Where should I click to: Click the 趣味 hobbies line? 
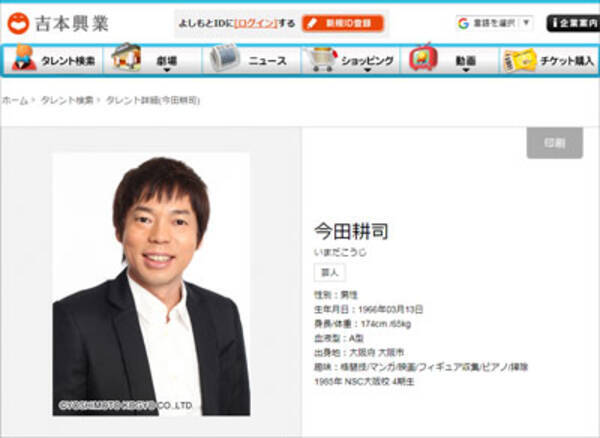pyautogui.click(x=421, y=367)
